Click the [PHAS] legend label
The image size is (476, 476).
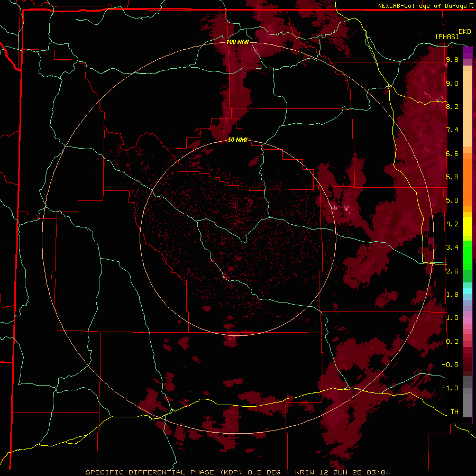[447, 36]
